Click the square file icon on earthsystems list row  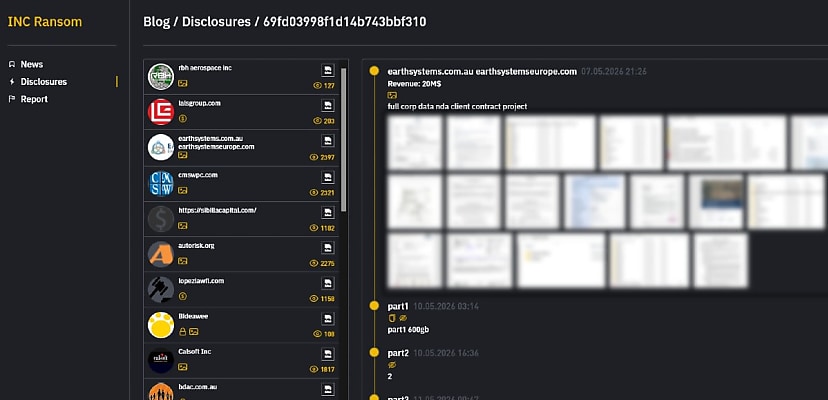(327, 141)
